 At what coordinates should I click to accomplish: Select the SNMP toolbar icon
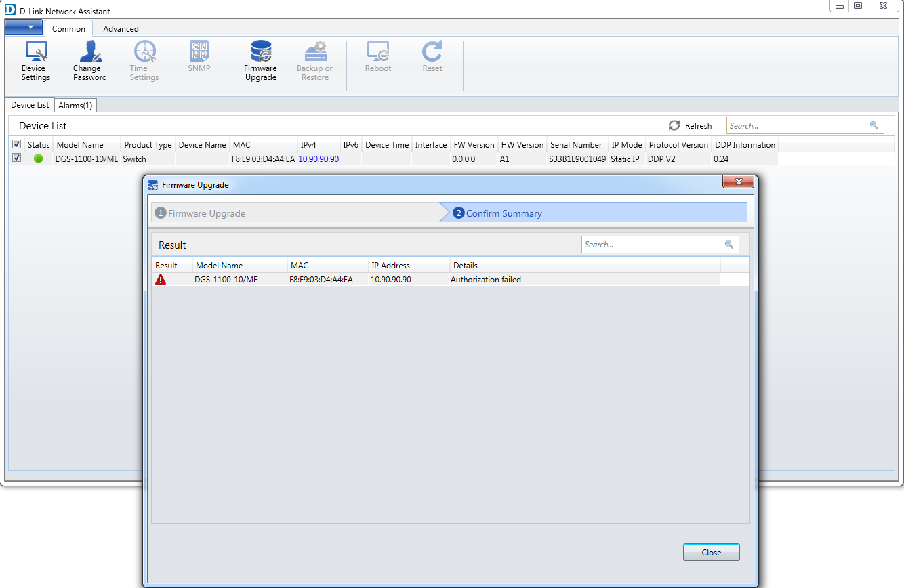pos(199,56)
